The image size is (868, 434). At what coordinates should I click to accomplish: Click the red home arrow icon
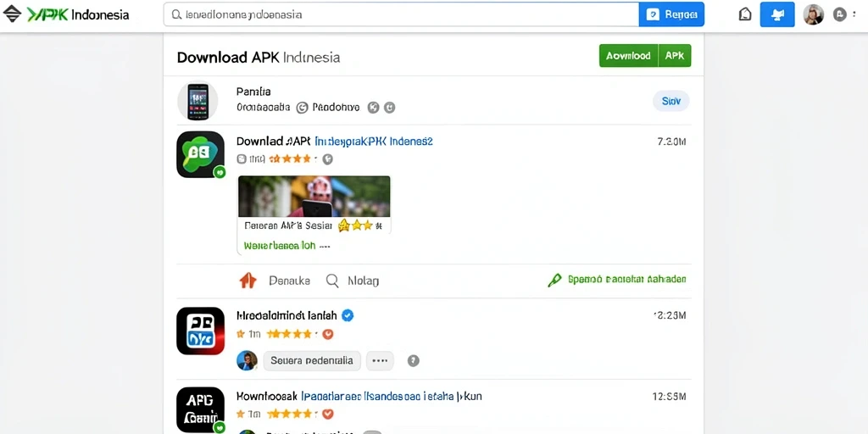click(x=248, y=281)
